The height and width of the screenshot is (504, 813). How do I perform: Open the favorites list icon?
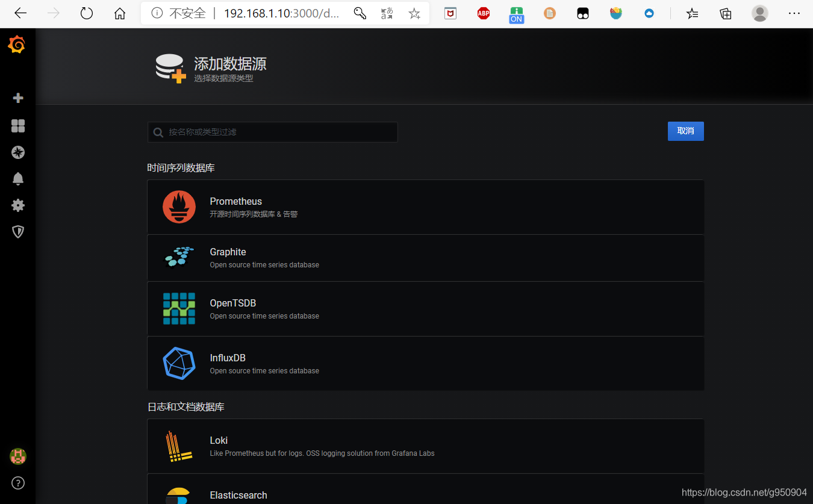click(693, 13)
